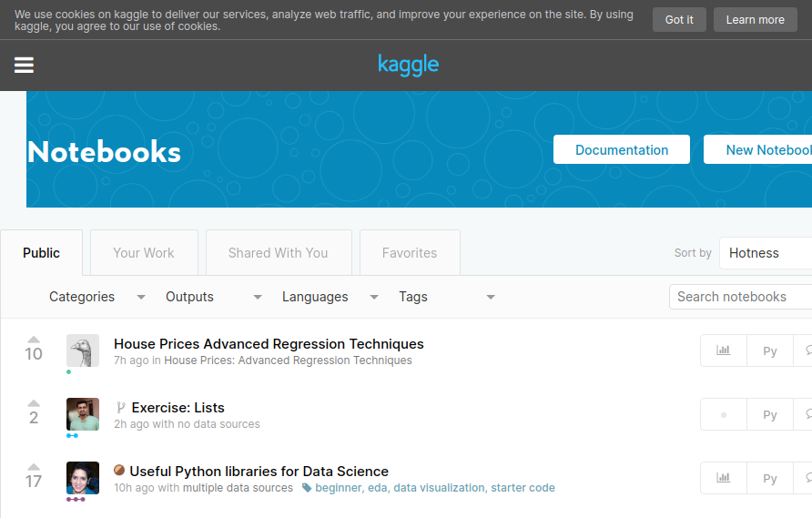This screenshot has width=812, height=518.
Task: Open the Useful Python libraries author avatar
Action: [83, 478]
